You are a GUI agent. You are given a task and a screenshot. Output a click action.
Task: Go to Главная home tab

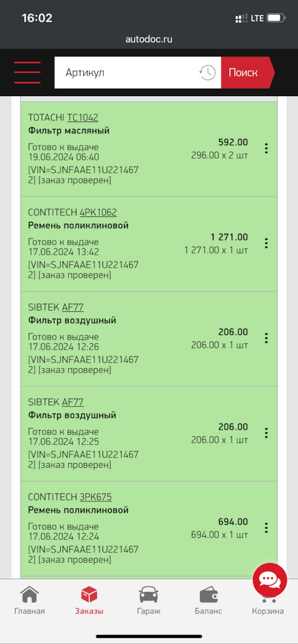click(x=29, y=601)
